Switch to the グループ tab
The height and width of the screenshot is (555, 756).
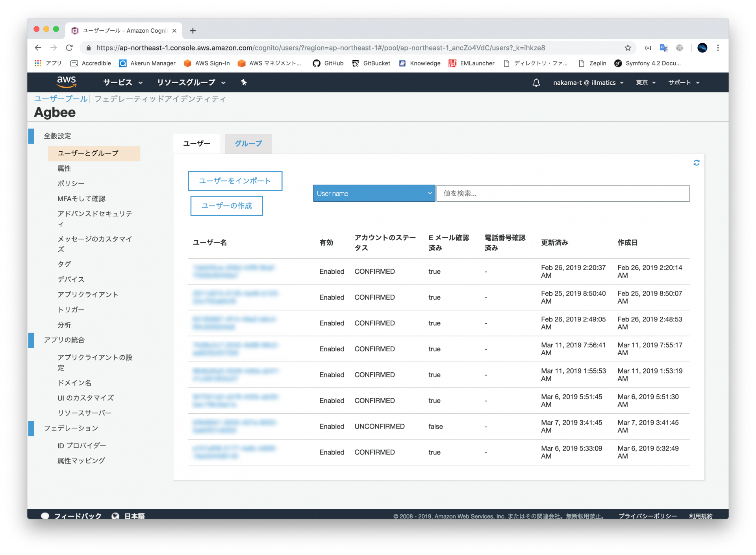(248, 143)
